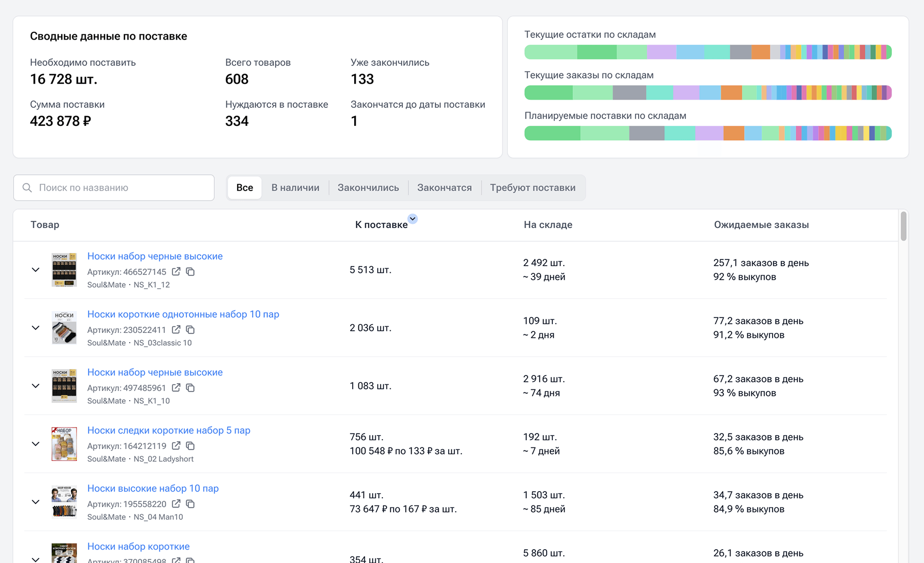This screenshot has width=924, height=563.
Task: Copy article number 195558220
Action: (x=190, y=503)
